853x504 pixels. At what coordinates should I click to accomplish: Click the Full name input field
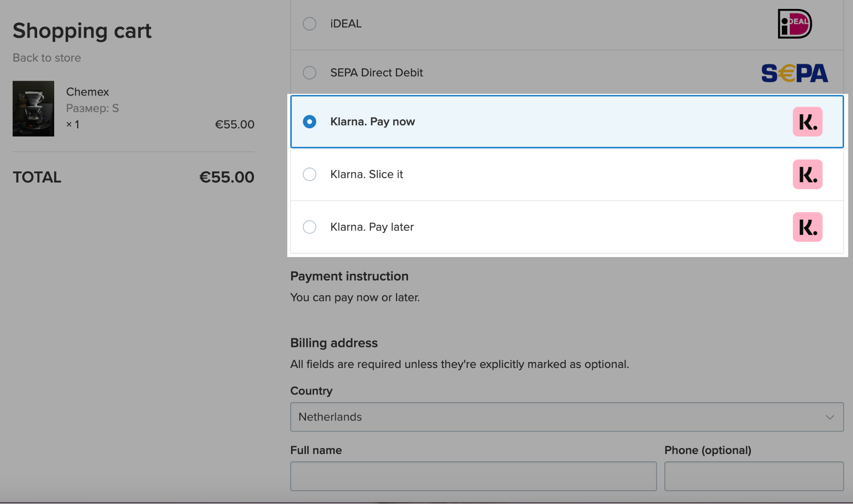click(473, 476)
